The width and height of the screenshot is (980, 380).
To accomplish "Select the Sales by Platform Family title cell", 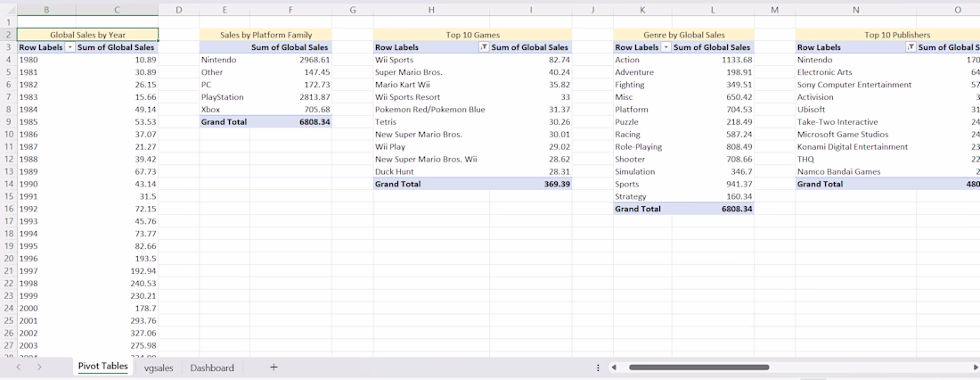I will click(265, 35).
